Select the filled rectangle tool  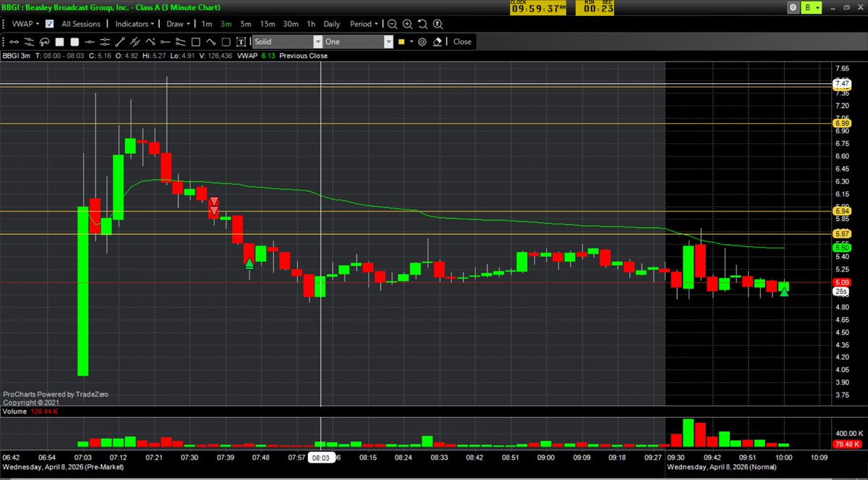pos(58,42)
